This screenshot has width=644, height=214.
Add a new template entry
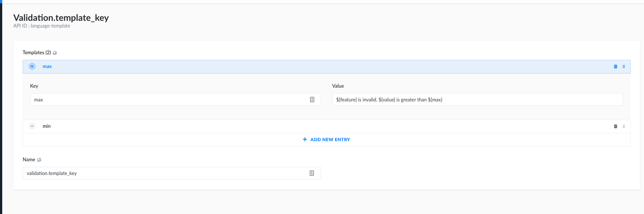tap(326, 140)
